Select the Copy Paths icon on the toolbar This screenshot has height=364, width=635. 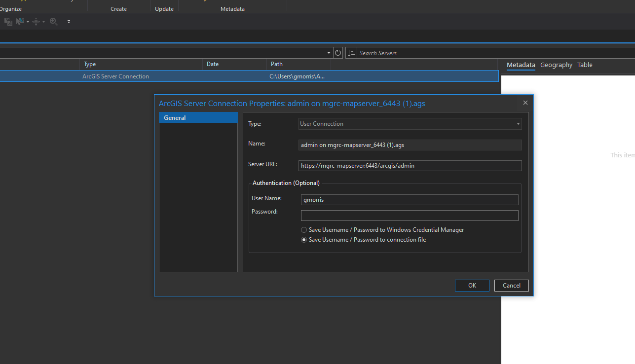pos(8,21)
